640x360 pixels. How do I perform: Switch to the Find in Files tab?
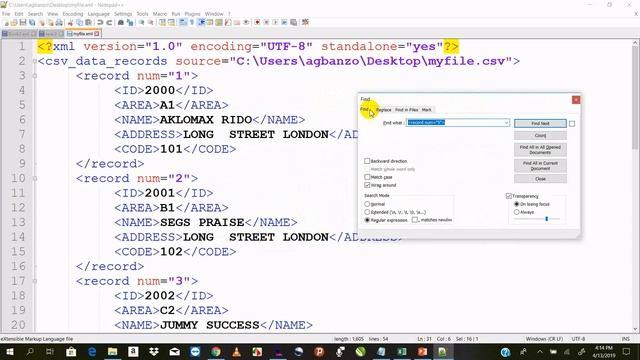click(407, 110)
